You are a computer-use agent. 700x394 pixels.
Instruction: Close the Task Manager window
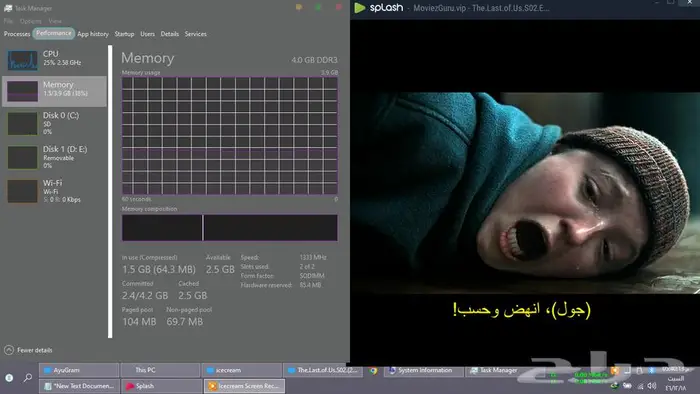[338, 7]
